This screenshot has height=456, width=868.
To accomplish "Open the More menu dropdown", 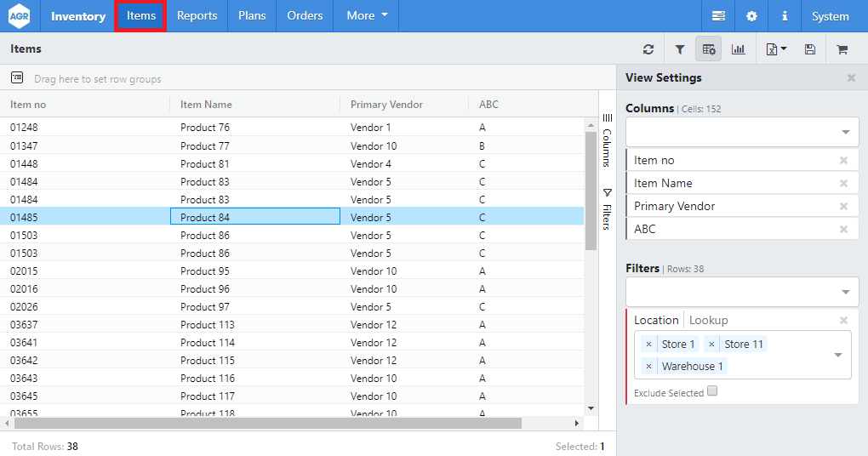I will pos(367,16).
